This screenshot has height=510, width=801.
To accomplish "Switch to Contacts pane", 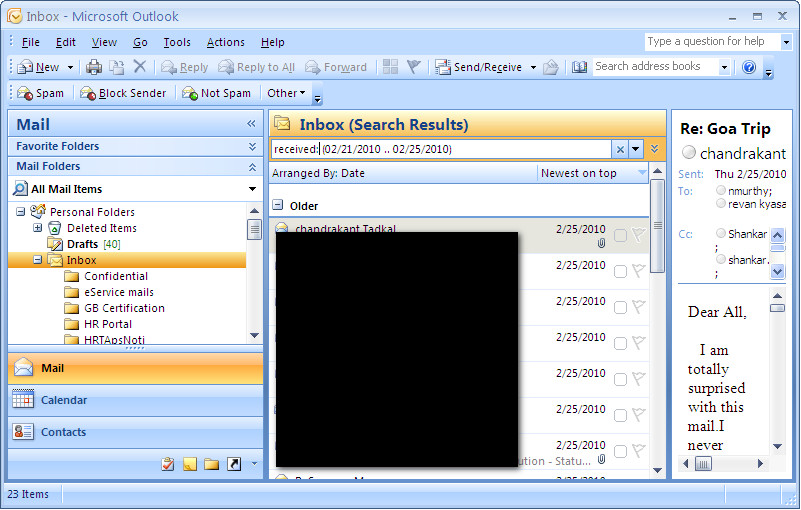I will tap(135, 432).
